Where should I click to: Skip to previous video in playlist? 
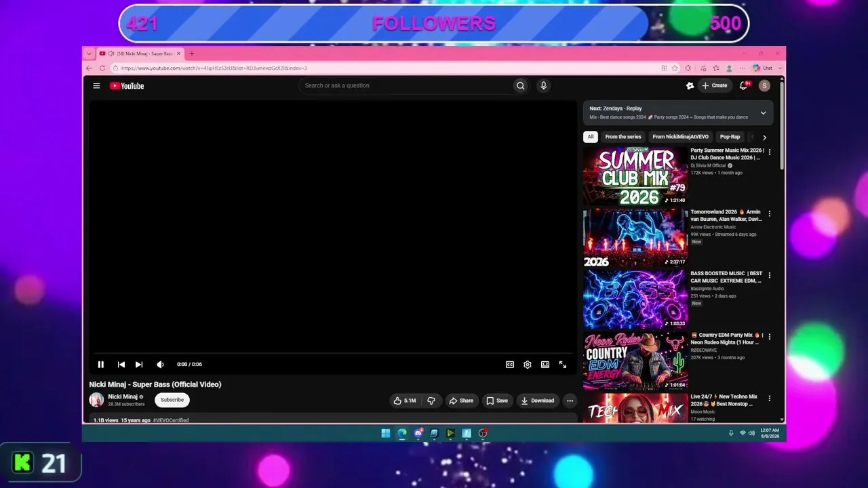pos(121,365)
